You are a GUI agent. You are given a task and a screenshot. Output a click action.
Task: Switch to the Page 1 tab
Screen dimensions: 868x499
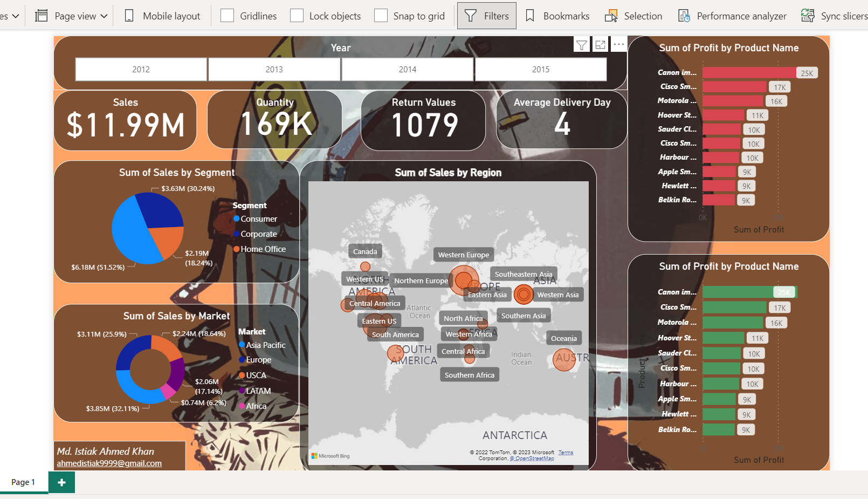tap(23, 482)
